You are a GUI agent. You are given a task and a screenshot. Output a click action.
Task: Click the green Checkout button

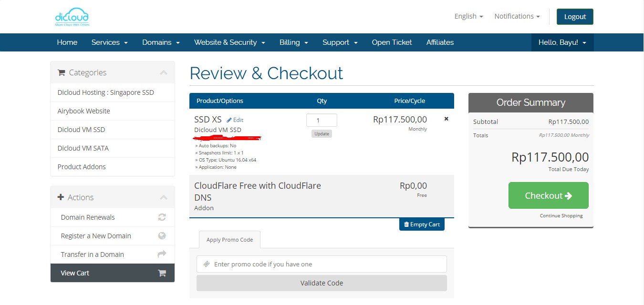point(549,195)
